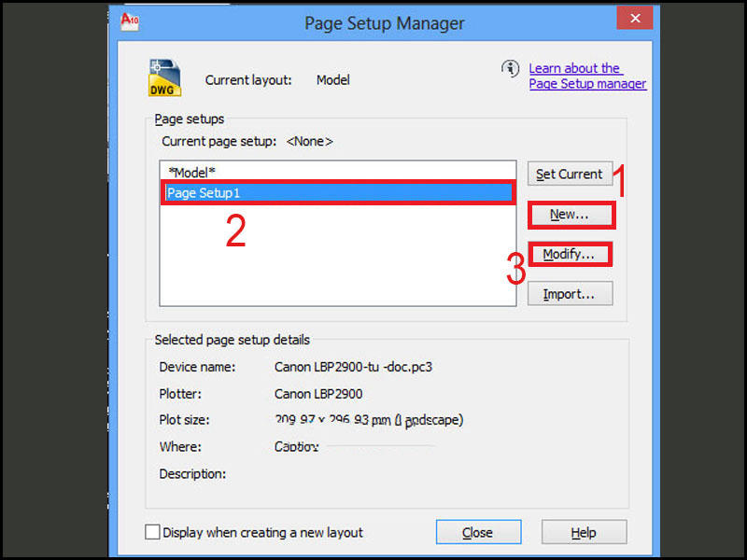Click the DWG file icon
This screenshot has height=560, width=747.
pyautogui.click(x=164, y=77)
